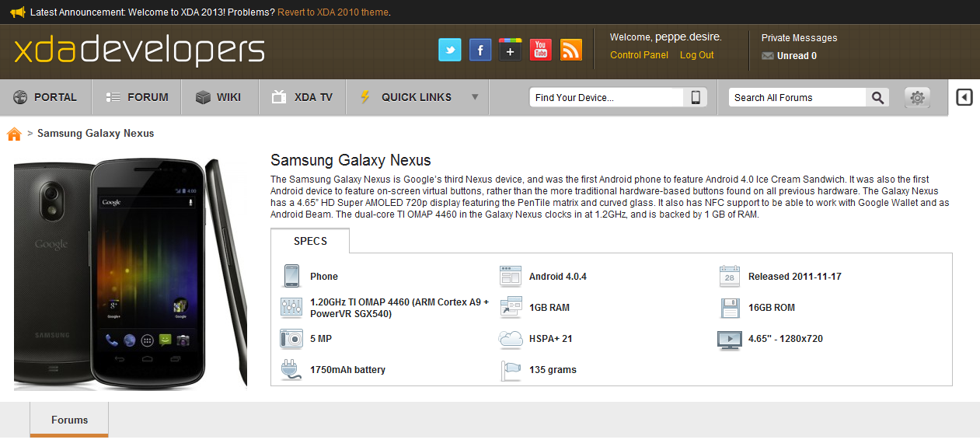Image resolution: width=980 pixels, height=443 pixels.
Task: Click the home breadcrumb icon
Action: pos(14,134)
